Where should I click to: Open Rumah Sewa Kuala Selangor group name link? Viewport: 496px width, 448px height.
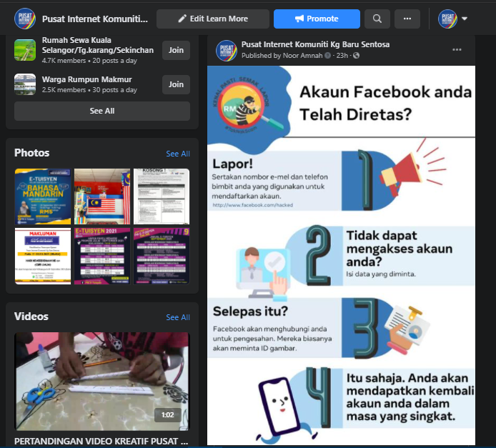click(x=98, y=45)
